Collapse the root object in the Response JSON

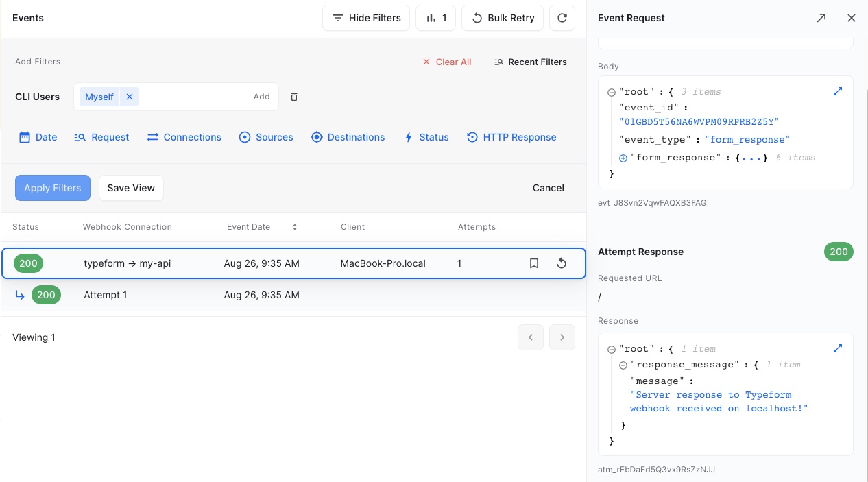[611, 349]
